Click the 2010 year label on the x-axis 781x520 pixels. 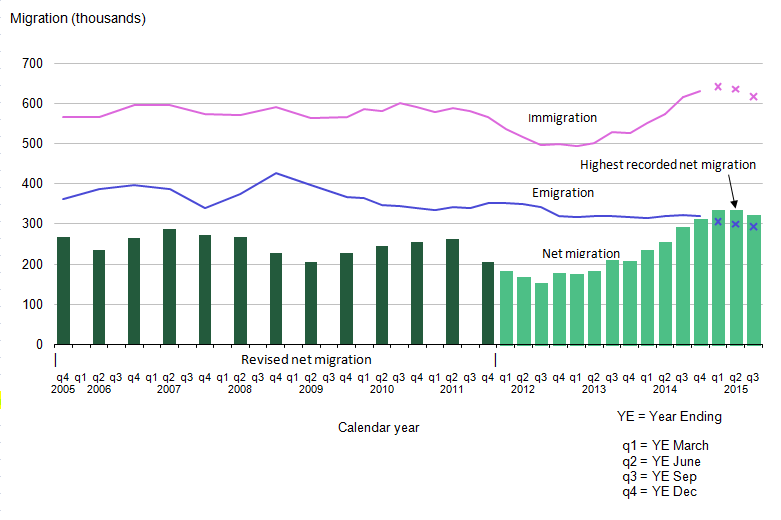[381, 389]
